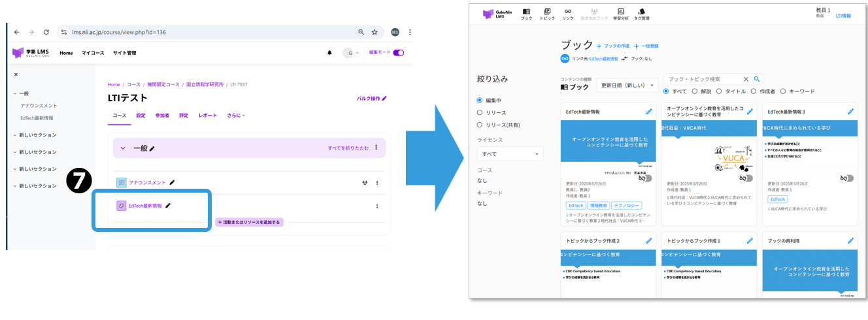Open the ライセンス すべて dropdown
This screenshot has width=868, height=320.
tap(510, 154)
